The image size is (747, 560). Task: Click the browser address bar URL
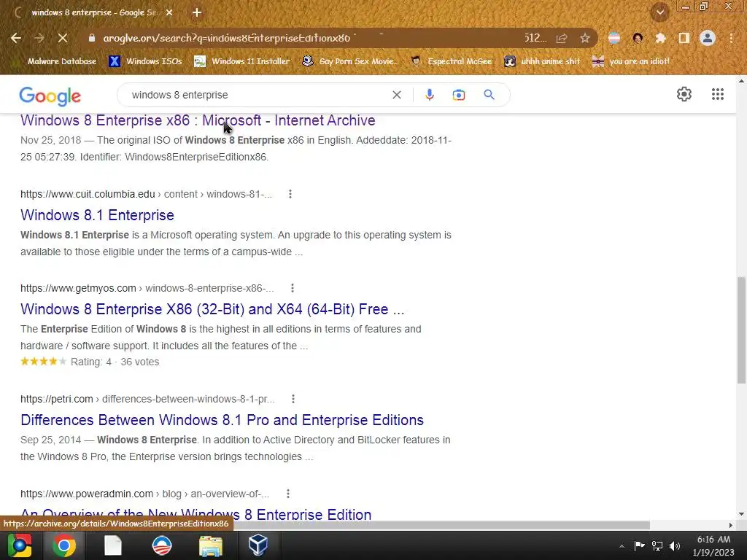(227, 38)
